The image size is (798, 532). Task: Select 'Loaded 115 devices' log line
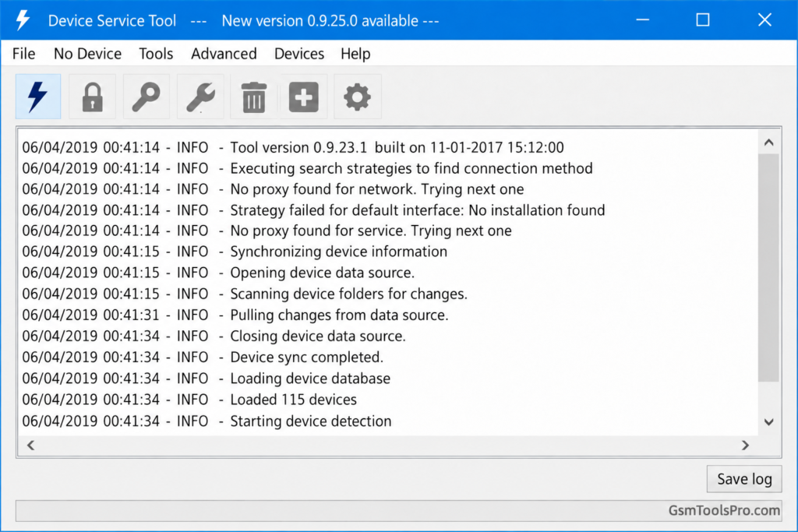coord(189,400)
